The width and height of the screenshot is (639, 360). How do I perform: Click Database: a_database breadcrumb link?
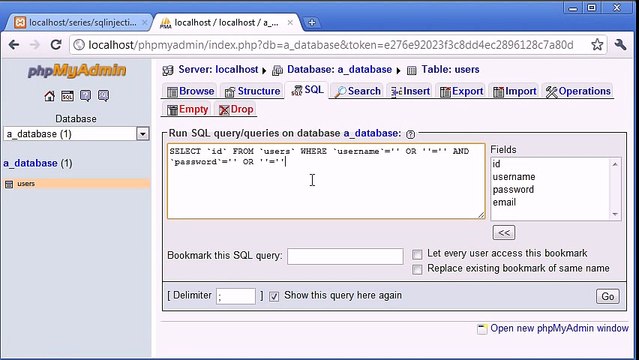[x=339, y=70]
